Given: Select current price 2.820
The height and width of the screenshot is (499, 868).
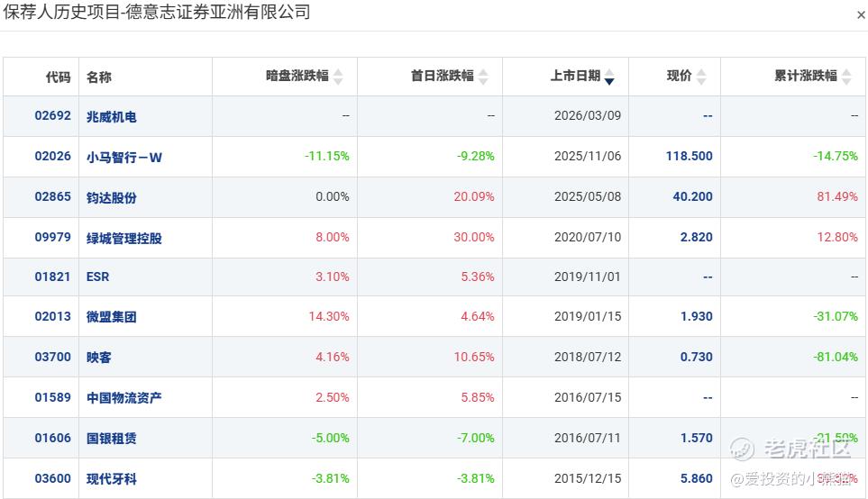Looking at the screenshot, I should tap(697, 237).
